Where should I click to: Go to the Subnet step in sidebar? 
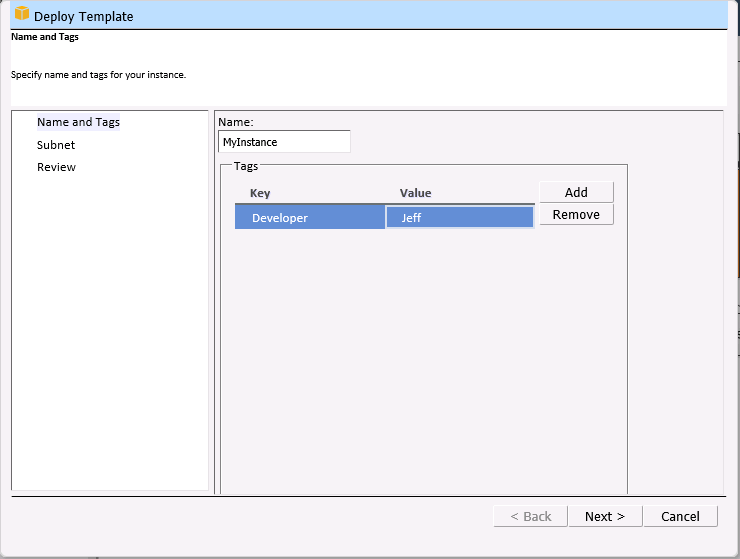click(56, 145)
